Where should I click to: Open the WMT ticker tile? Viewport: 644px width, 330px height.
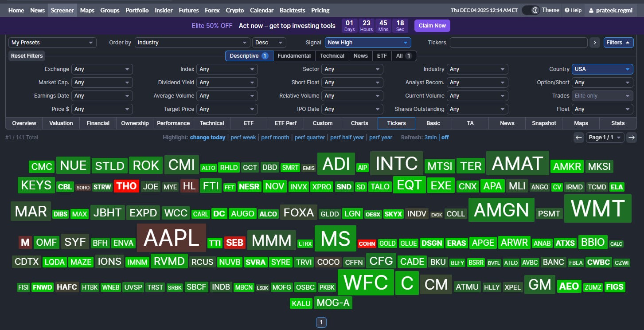coord(597,208)
